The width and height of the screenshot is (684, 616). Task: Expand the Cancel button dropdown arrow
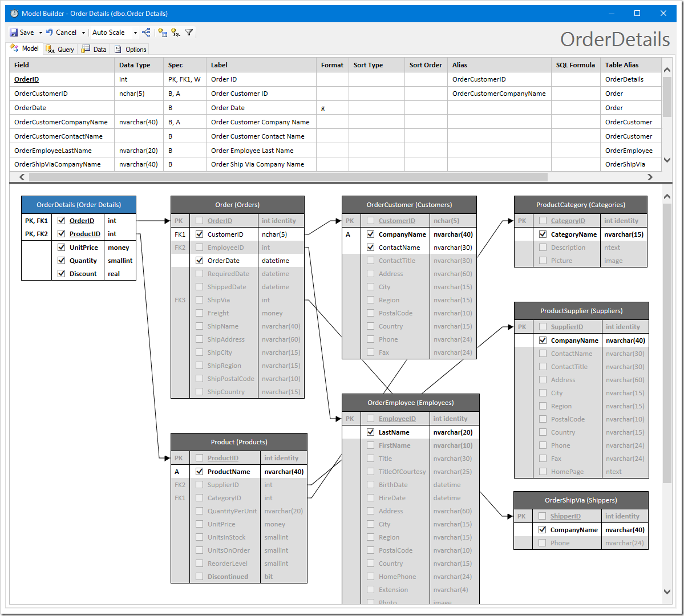[83, 33]
